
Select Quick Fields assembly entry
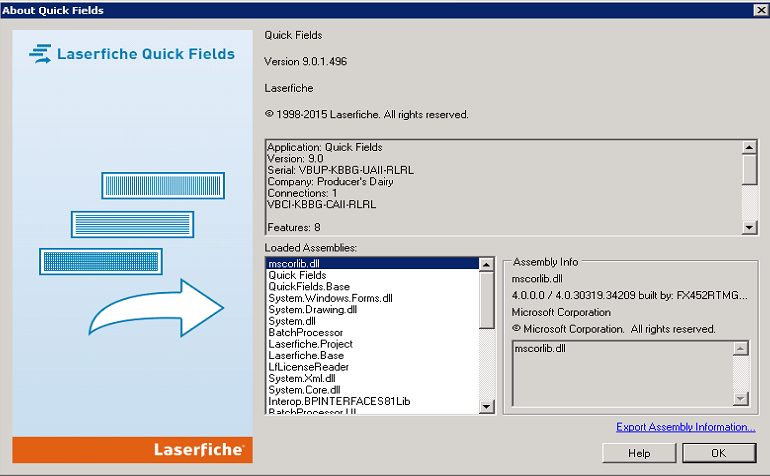(x=372, y=275)
